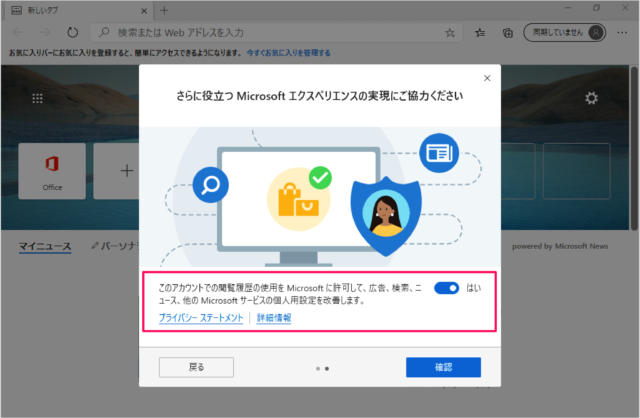Reload the page with refresh icon

point(73,32)
